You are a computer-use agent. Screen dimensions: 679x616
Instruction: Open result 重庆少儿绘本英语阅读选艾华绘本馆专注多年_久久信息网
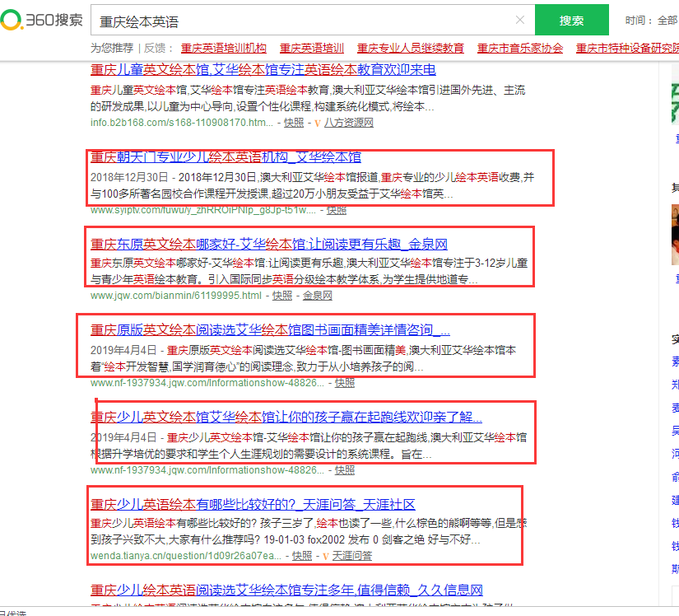coord(286,590)
